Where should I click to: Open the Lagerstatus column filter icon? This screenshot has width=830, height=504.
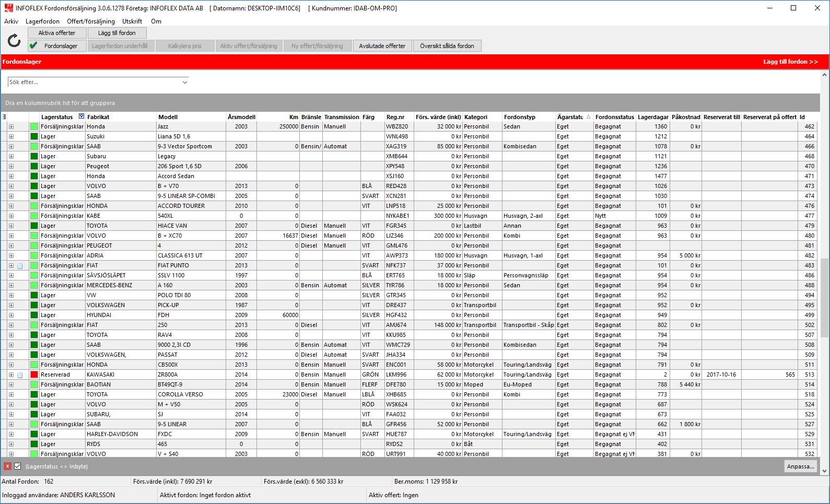[x=81, y=116]
